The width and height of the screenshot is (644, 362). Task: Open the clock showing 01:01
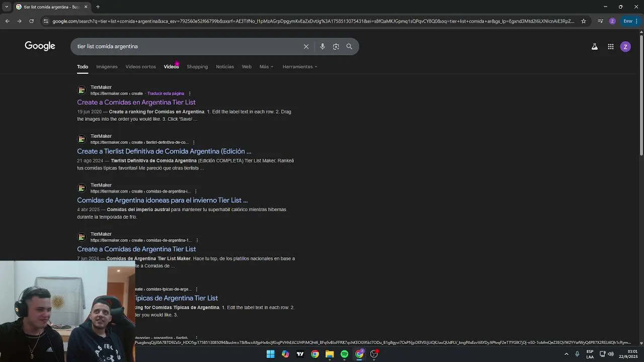click(628, 354)
